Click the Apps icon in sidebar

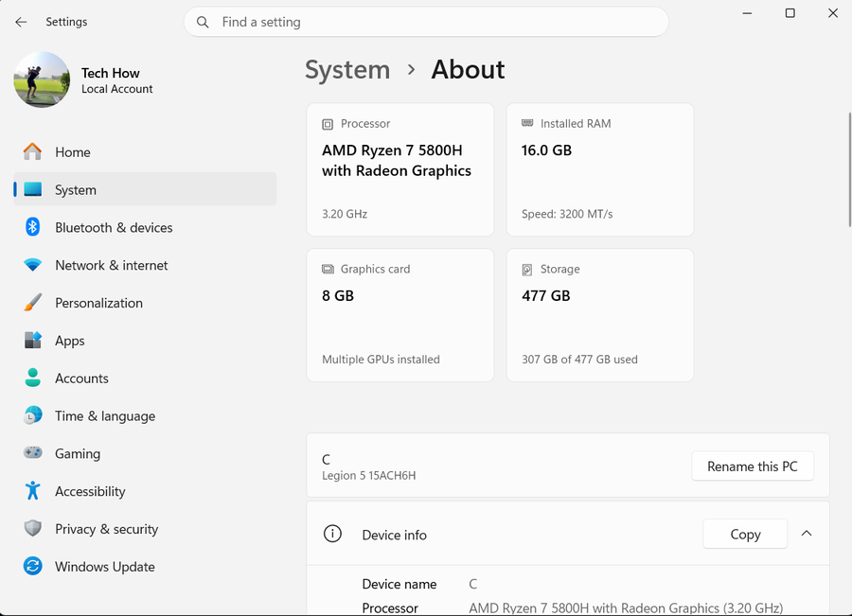coord(32,340)
